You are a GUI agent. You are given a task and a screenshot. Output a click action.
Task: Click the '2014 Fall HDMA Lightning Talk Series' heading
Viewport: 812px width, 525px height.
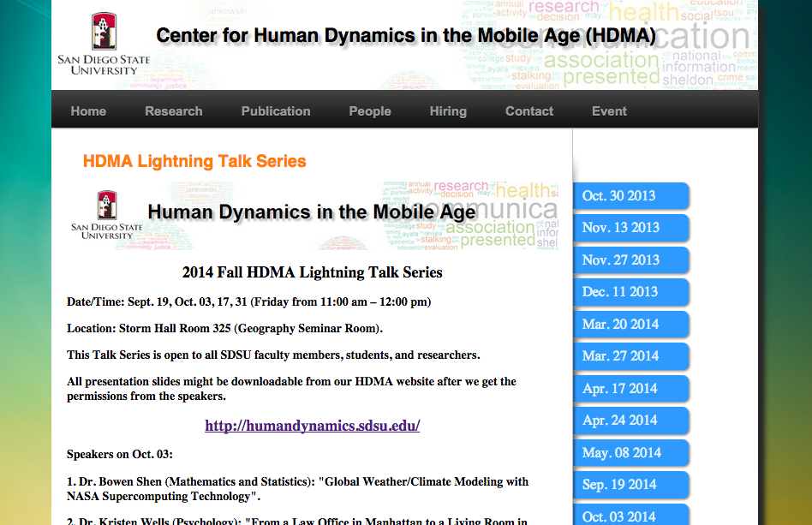tap(313, 272)
